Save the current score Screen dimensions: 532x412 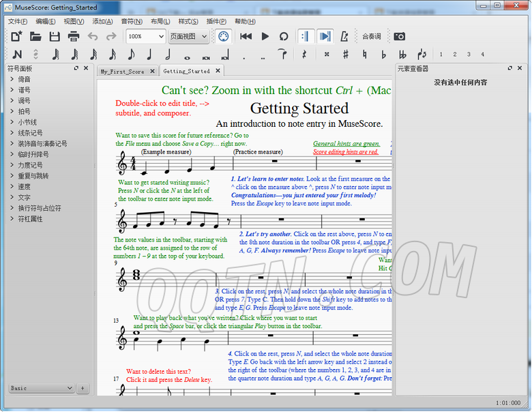(55, 36)
